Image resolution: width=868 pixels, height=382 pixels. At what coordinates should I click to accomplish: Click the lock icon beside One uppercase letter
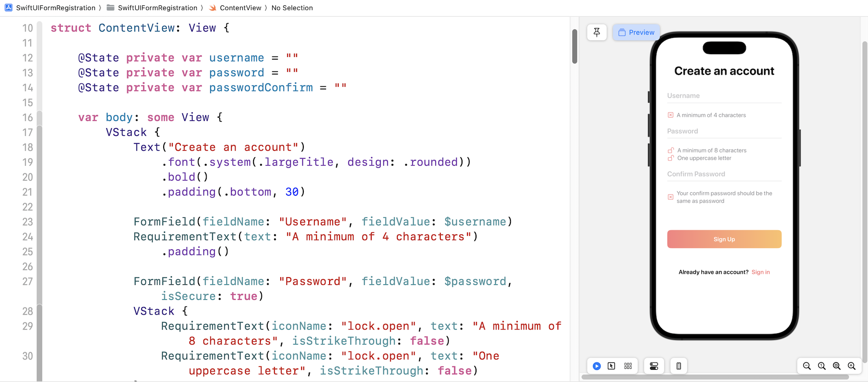[x=671, y=158]
